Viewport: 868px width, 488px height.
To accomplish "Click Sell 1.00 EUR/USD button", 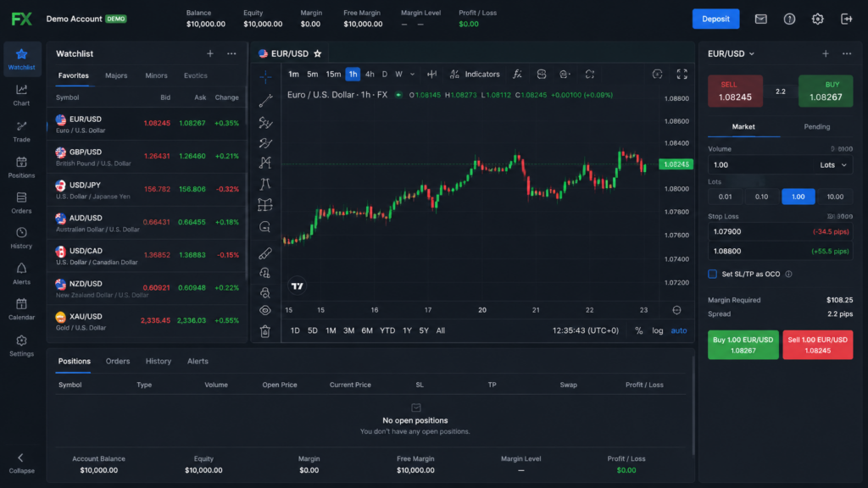I will [818, 345].
